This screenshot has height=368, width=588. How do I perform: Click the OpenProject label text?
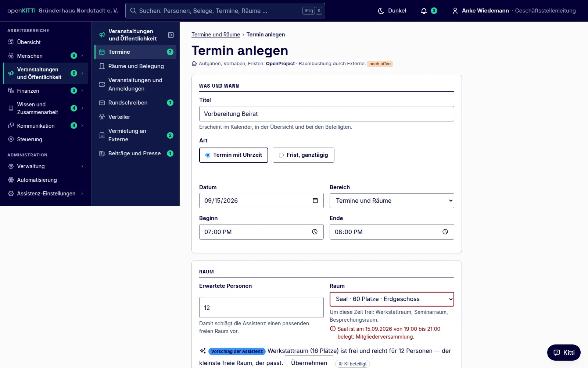tap(280, 64)
